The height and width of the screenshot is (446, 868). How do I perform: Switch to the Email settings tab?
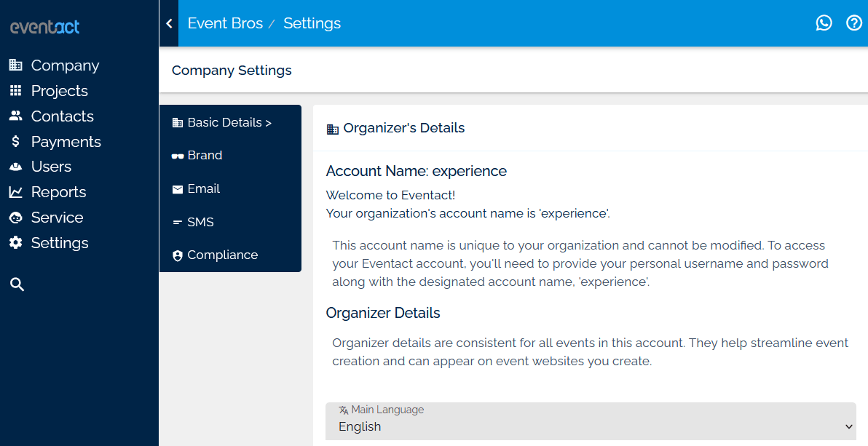[204, 188]
